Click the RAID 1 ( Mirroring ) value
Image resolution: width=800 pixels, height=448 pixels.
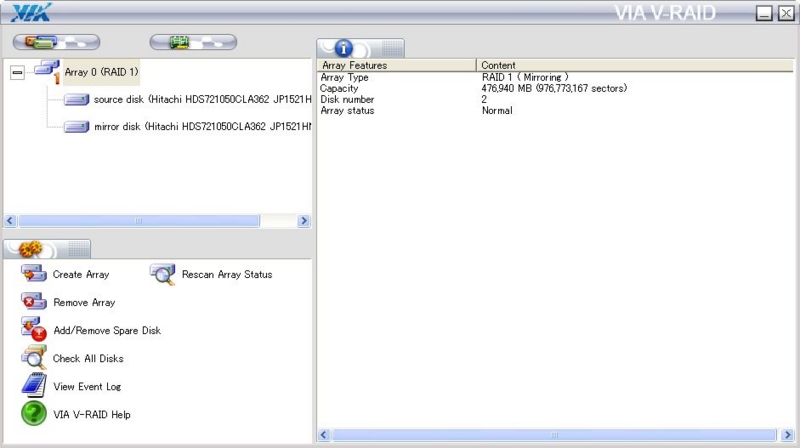525,78
